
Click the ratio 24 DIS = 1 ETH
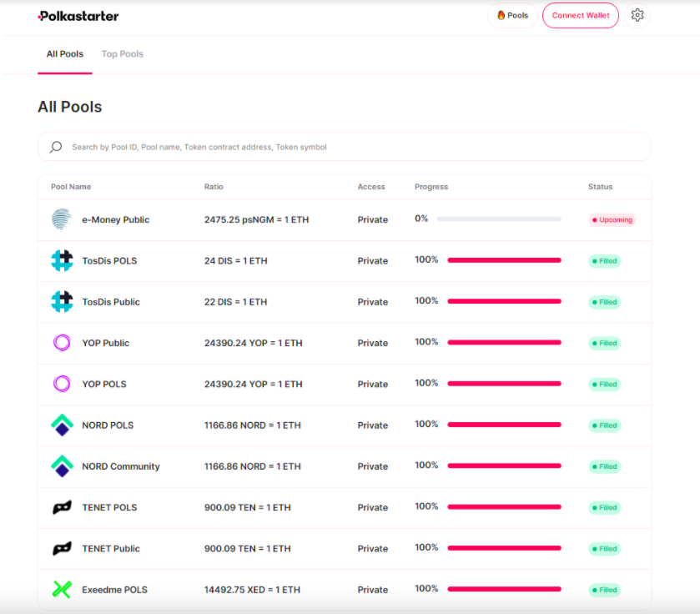click(236, 260)
